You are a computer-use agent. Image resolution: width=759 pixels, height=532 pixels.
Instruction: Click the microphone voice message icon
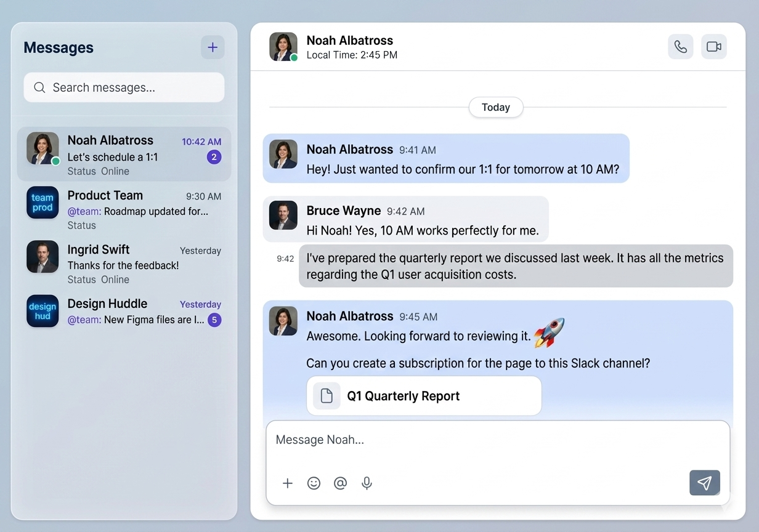[367, 483]
